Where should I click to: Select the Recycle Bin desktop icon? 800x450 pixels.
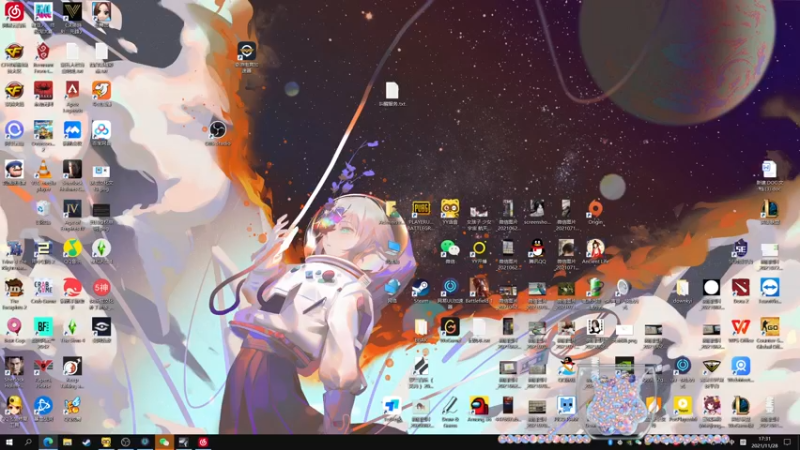tap(43, 209)
